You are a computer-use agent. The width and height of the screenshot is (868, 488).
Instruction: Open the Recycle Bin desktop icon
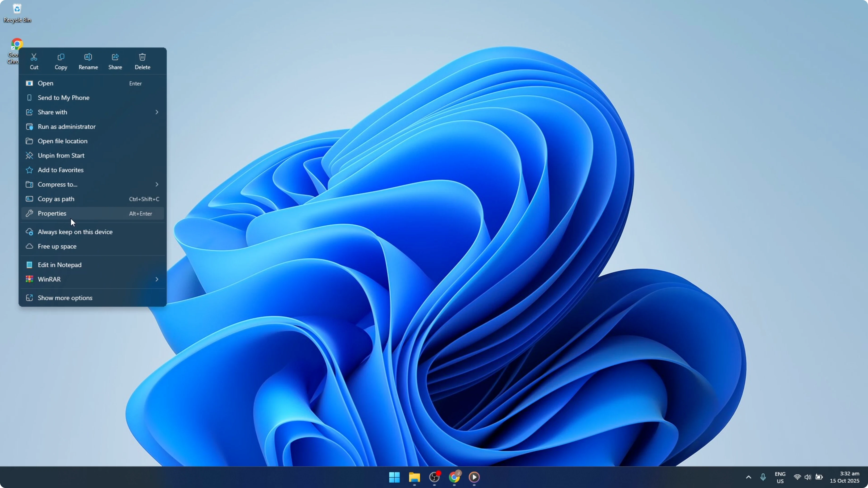tap(17, 10)
